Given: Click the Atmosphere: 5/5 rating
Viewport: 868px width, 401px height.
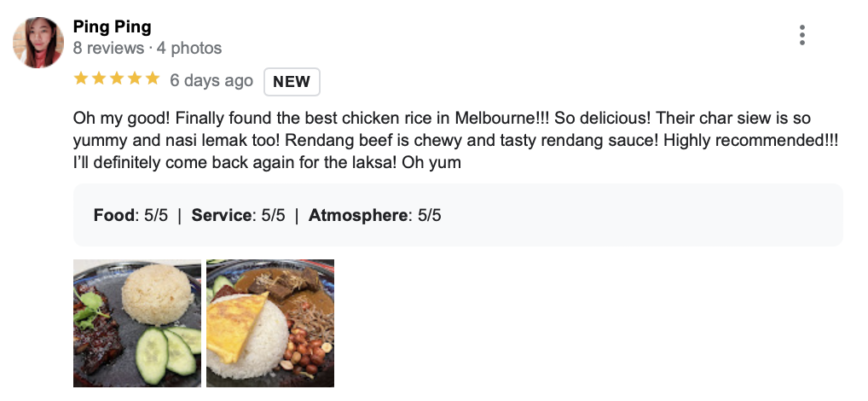Looking at the screenshot, I should [x=374, y=215].
